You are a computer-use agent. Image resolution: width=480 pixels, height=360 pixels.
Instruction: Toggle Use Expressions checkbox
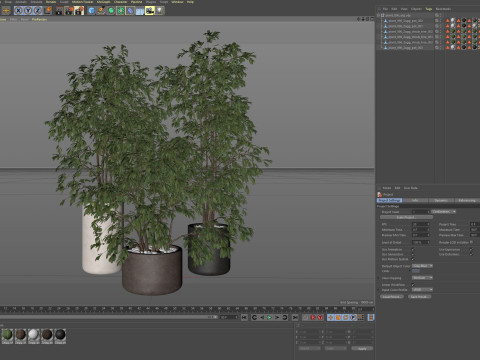(x=471, y=249)
